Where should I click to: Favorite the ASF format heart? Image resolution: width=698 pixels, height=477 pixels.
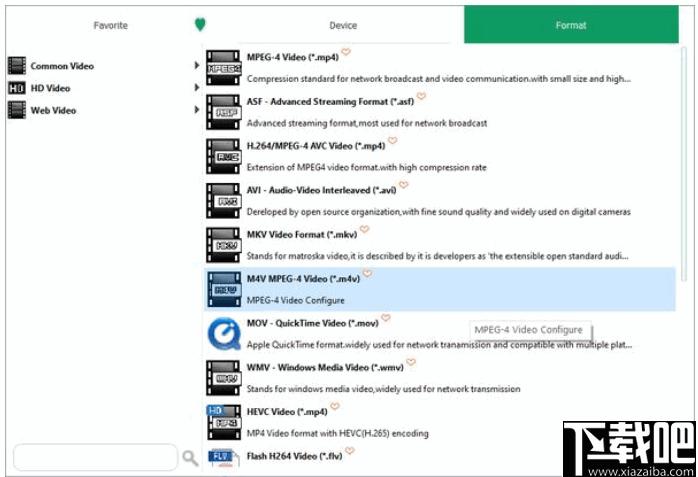click(x=421, y=96)
